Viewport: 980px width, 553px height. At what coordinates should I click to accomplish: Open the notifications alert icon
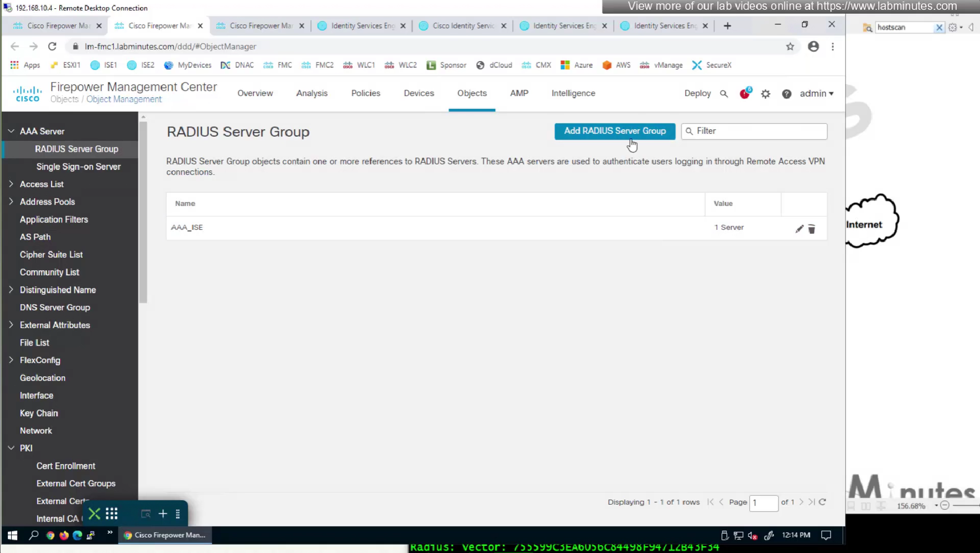point(744,94)
